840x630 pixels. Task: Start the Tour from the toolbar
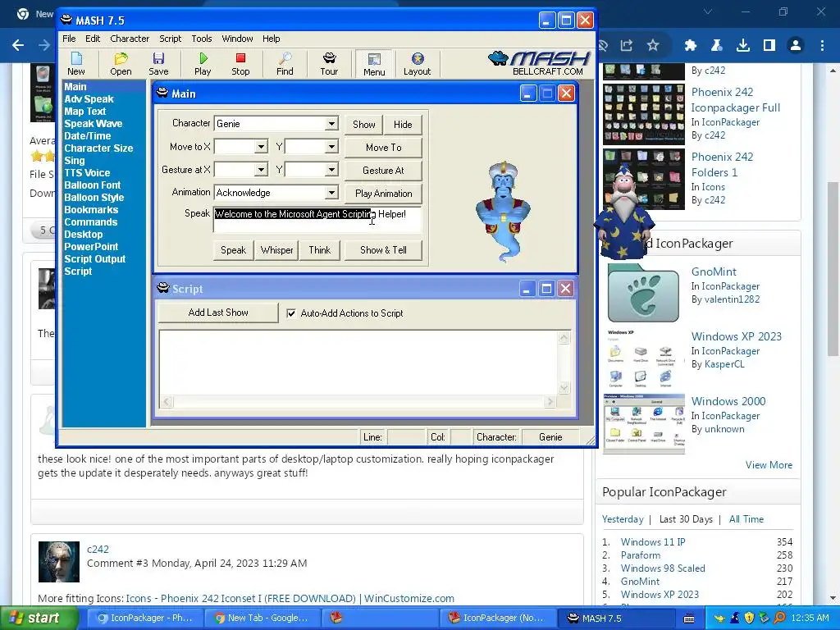329,64
